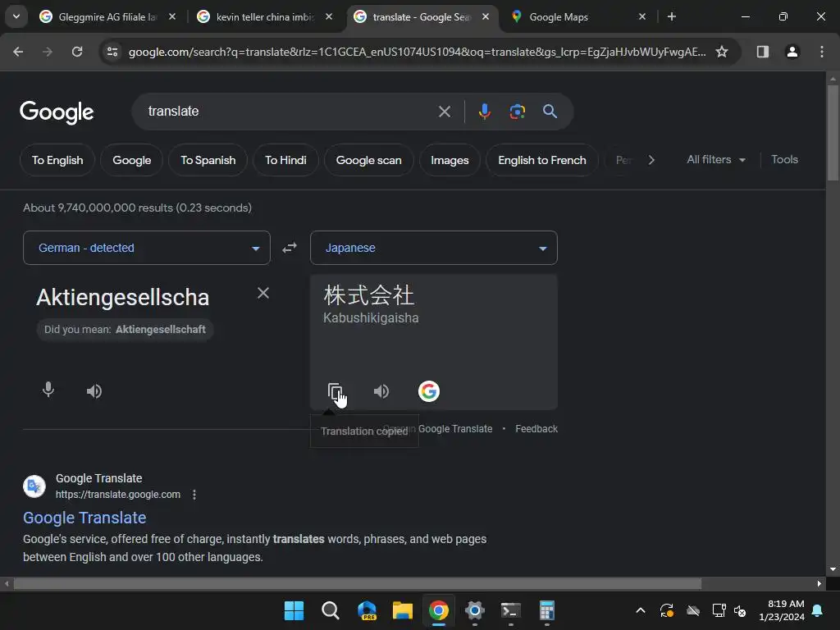Open the Calculator app in the taskbar

(546, 610)
